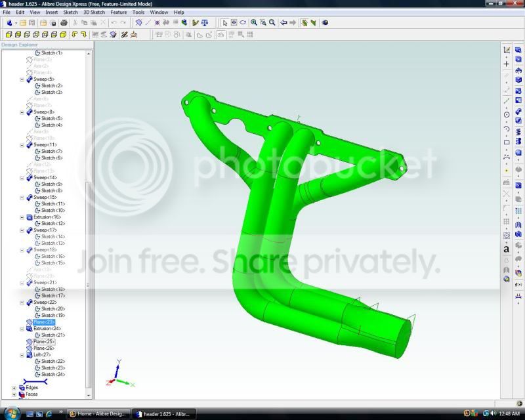Open the dropdown arrow beside New icon

(x=16, y=23)
